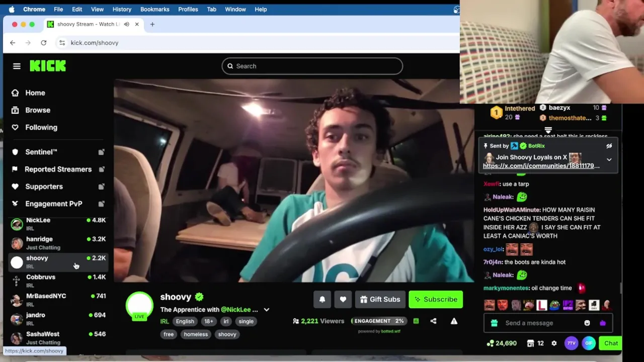Open Cobbruvs channel in sidebar
644x362 pixels.
coord(58,281)
